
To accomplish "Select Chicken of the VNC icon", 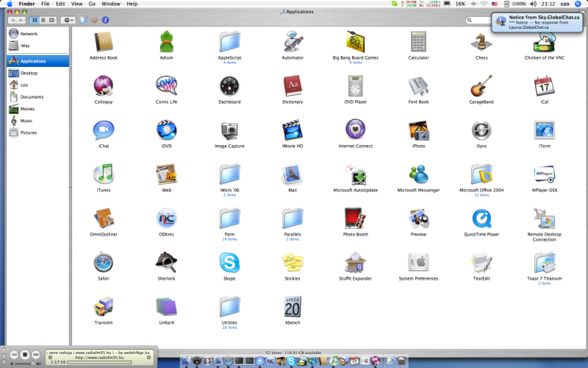I will click(545, 43).
